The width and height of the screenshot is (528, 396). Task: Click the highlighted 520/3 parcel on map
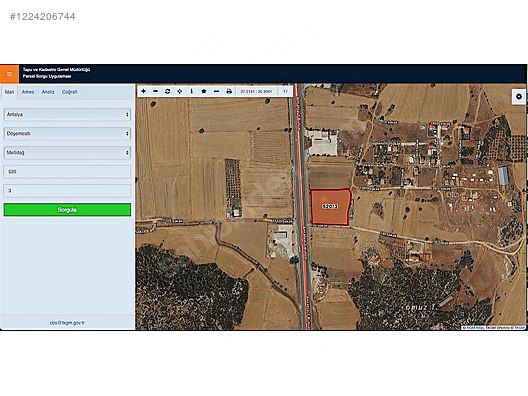tap(330, 206)
